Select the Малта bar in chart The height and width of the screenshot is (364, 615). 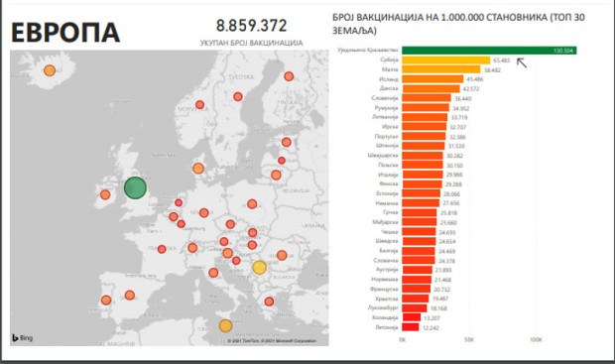[441, 69]
